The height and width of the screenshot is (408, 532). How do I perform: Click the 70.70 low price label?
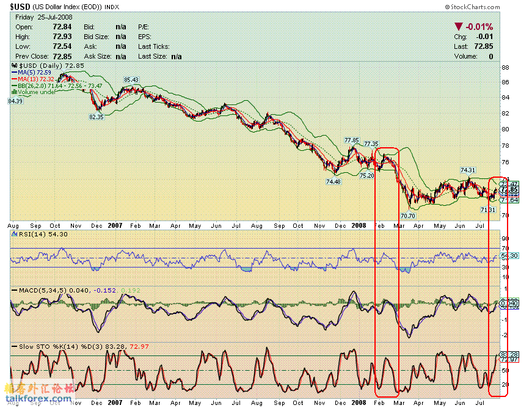408,216
